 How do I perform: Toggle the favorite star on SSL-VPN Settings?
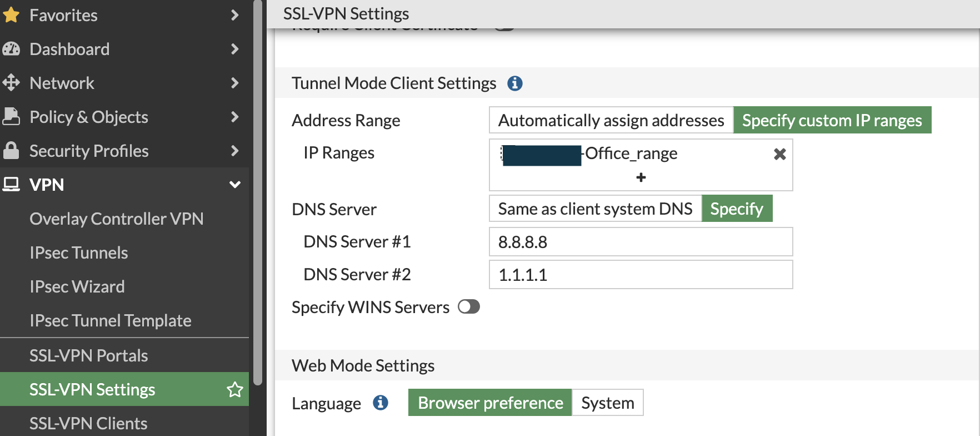(x=234, y=389)
